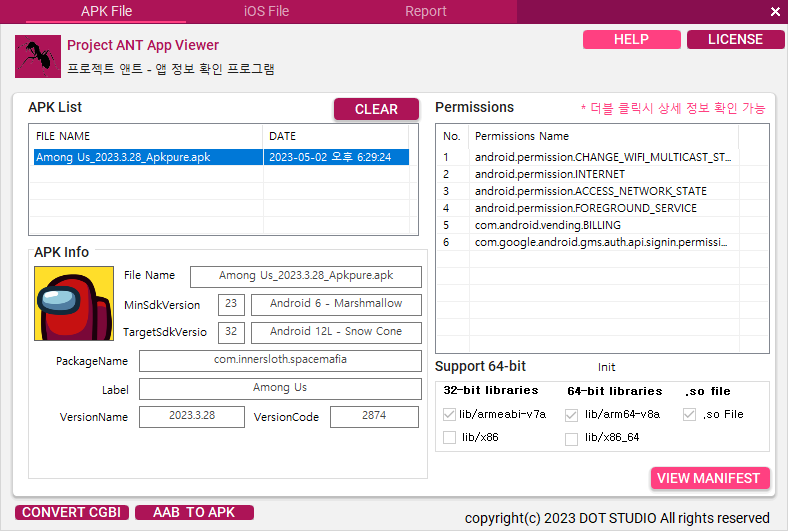Open the Report tab
The height and width of the screenshot is (531, 788).
pos(426,11)
